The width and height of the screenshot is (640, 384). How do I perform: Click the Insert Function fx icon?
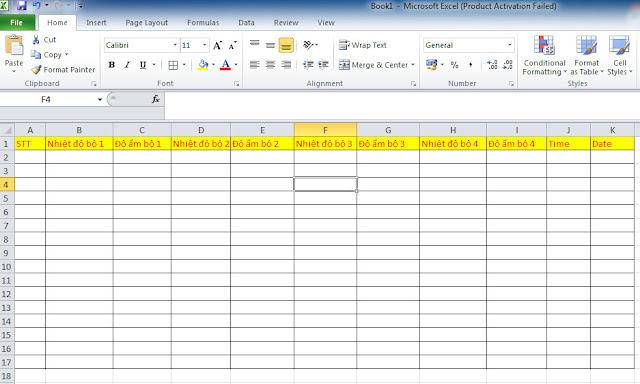156,99
